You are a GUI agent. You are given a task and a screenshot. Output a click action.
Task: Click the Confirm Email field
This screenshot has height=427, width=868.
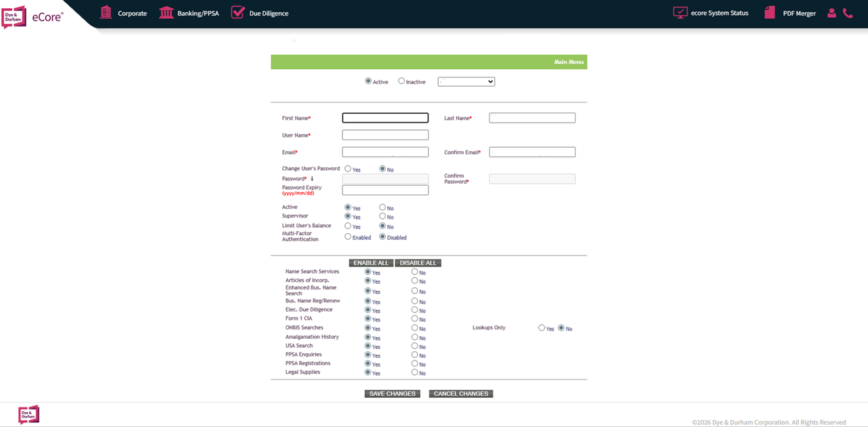tap(532, 152)
